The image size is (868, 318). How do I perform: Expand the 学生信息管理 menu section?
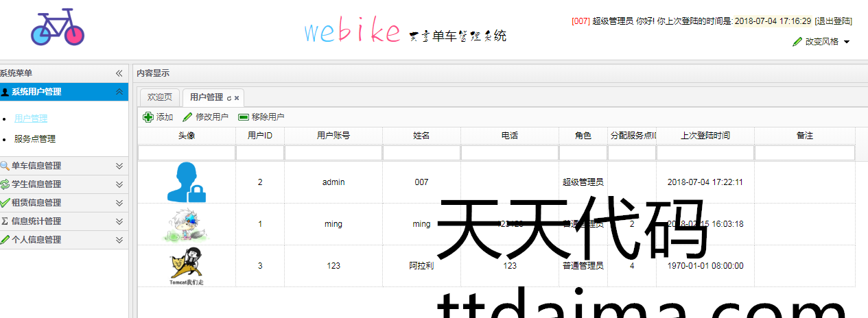pos(119,184)
